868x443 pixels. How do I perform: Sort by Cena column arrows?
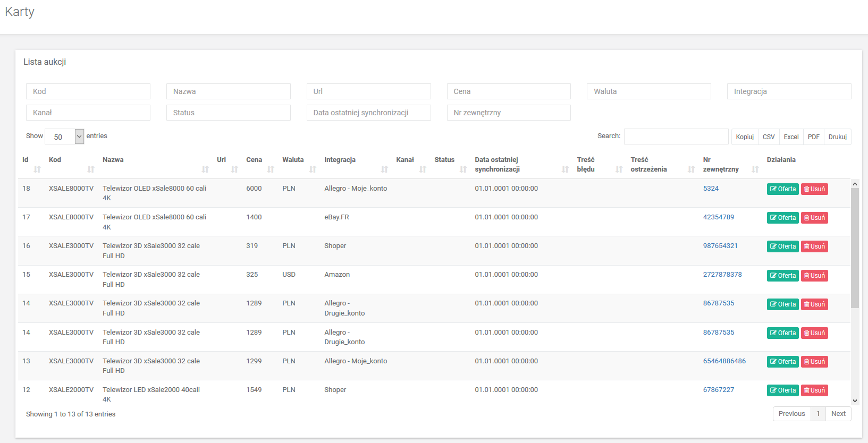[270, 169]
